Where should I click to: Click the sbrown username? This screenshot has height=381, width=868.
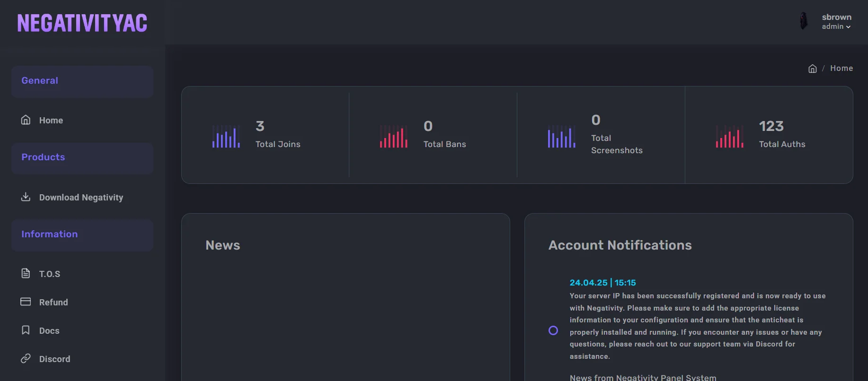pos(836,17)
